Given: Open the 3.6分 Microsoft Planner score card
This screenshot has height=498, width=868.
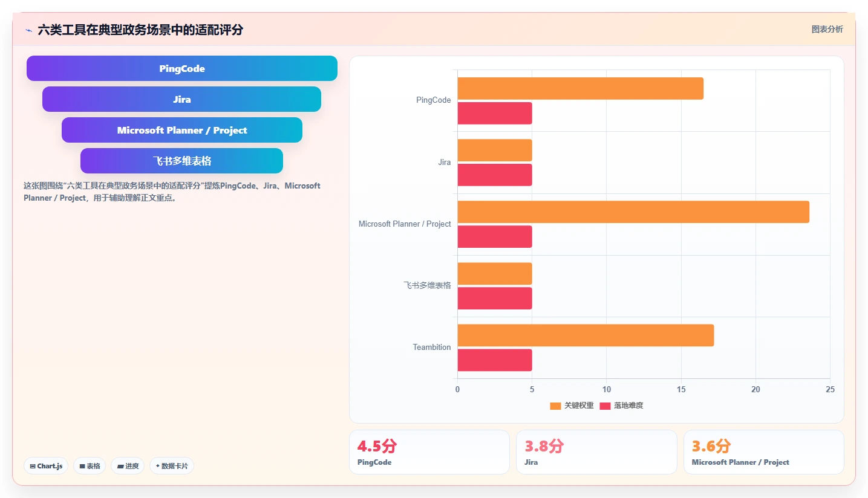Looking at the screenshot, I should pyautogui.click(x=764, y=452).
